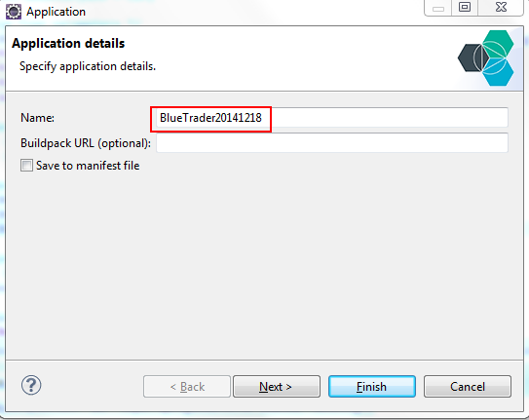Click the Buildpack URL input field
The width and height of the screenshot is (529, 420).
click(332, 142)
